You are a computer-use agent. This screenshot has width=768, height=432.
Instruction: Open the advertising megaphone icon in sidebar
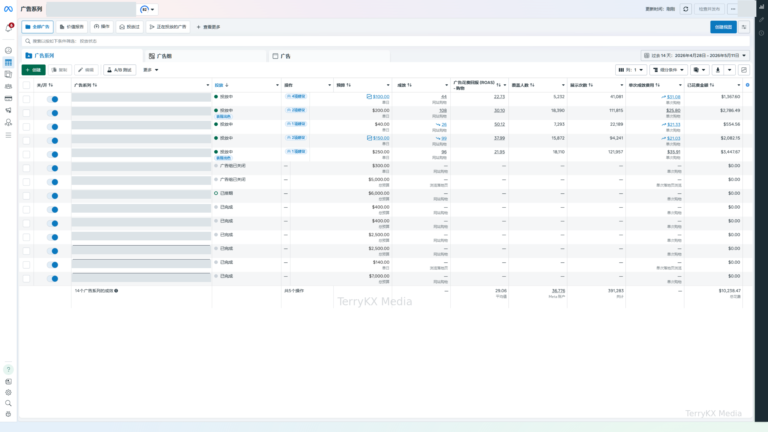(8, 111)
